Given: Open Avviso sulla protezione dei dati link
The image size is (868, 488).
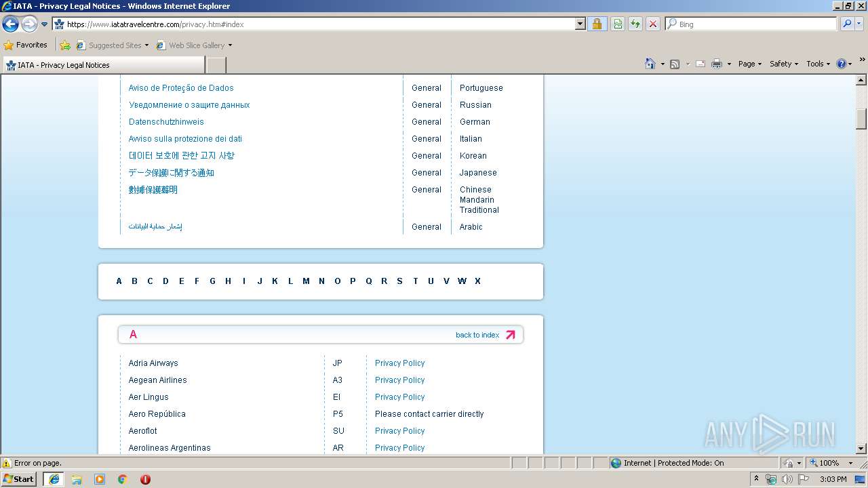Looking at the screenshot, I should (x=185, y=139).
